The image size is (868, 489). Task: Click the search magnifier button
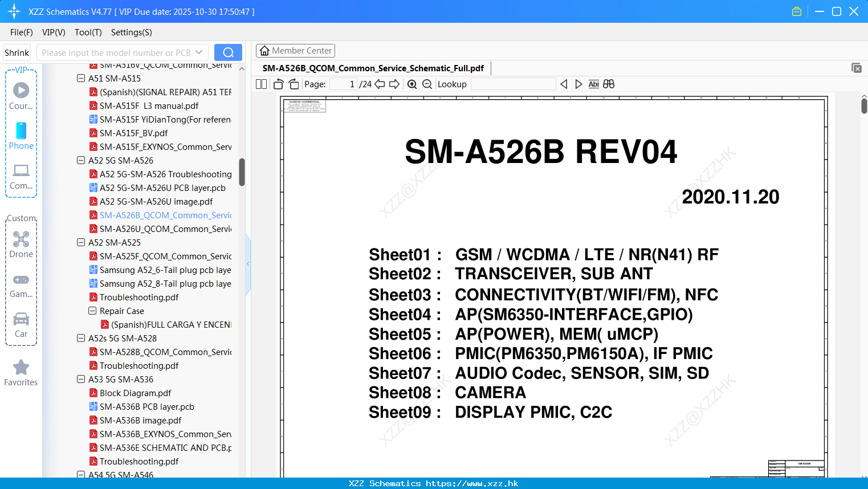tap(228, 52)
